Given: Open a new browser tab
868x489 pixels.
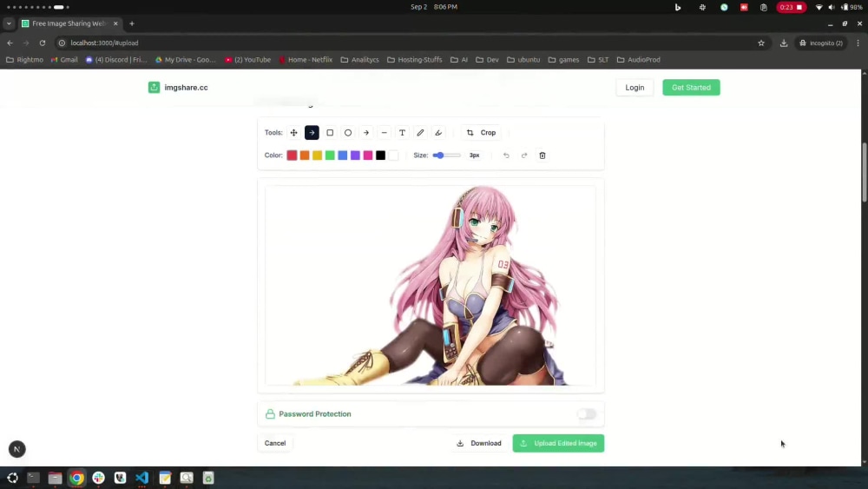Looking at the screenshot, I should click(132, 23).
